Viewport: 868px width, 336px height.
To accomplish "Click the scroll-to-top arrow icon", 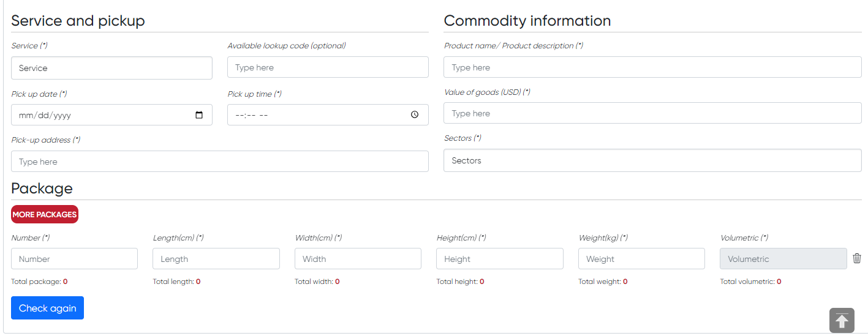I will coord(842,321).
